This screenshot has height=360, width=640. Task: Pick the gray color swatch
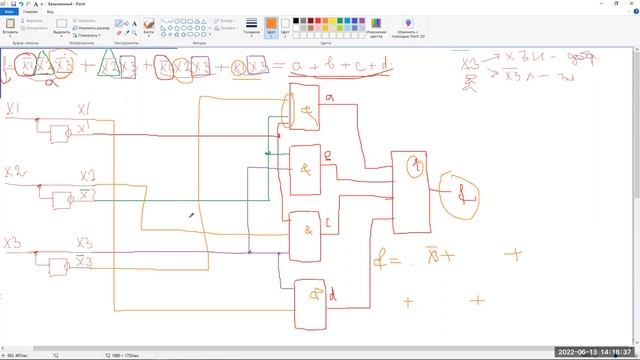pos(303,20)
